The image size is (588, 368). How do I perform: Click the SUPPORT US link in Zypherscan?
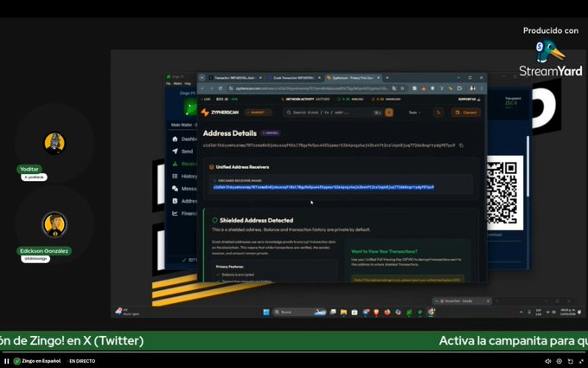pos(469,99)
